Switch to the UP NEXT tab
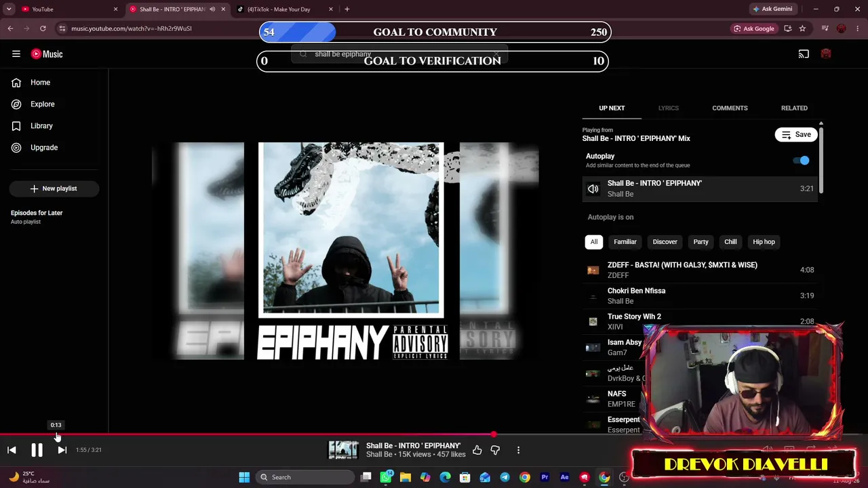868x488 pixels. [612, 108]
